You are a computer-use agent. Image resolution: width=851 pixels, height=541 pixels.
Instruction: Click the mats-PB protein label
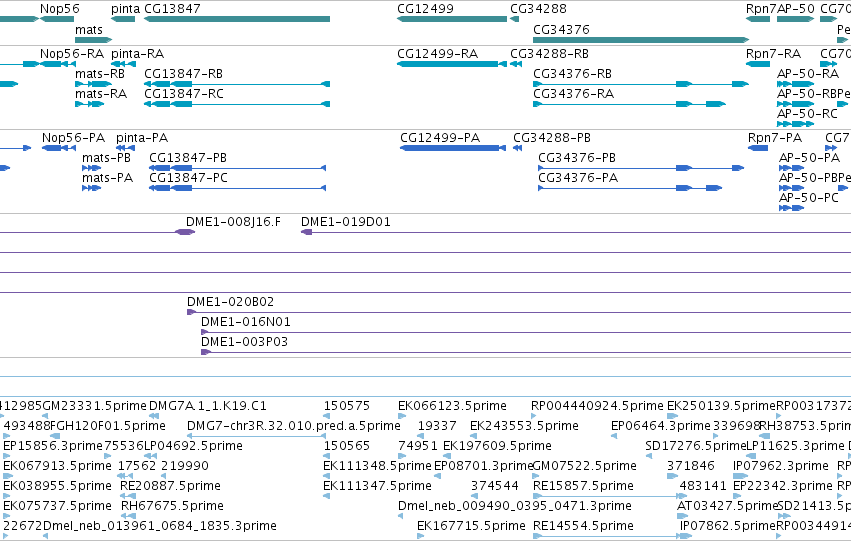[106, 158]
